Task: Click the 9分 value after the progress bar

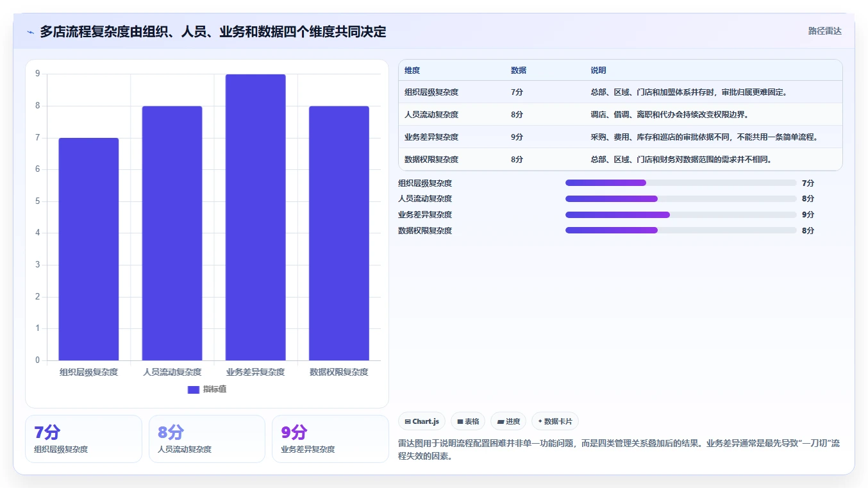Action: (x=808, y=215)
